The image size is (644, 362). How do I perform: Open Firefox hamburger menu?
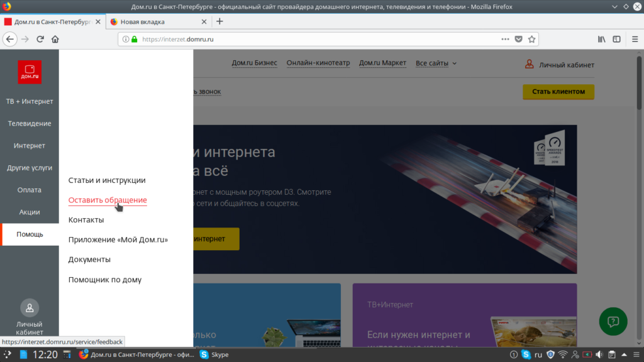(632, 39)
